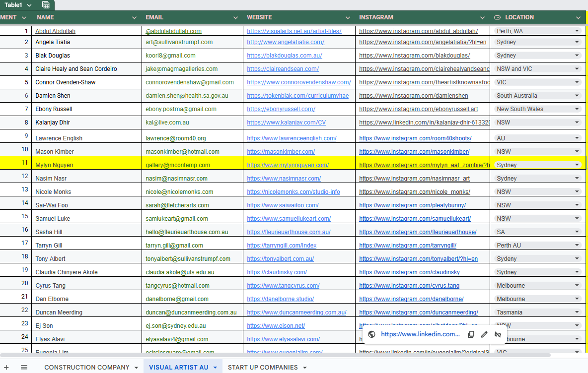Click the globe icon in link popup
This screenshot has height=373, width=588.
click(x=371, y=334)
